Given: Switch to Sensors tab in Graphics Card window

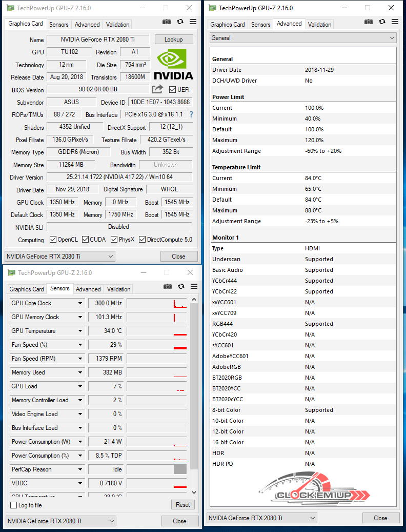Looking at the screenshot, I should [58, 25].
